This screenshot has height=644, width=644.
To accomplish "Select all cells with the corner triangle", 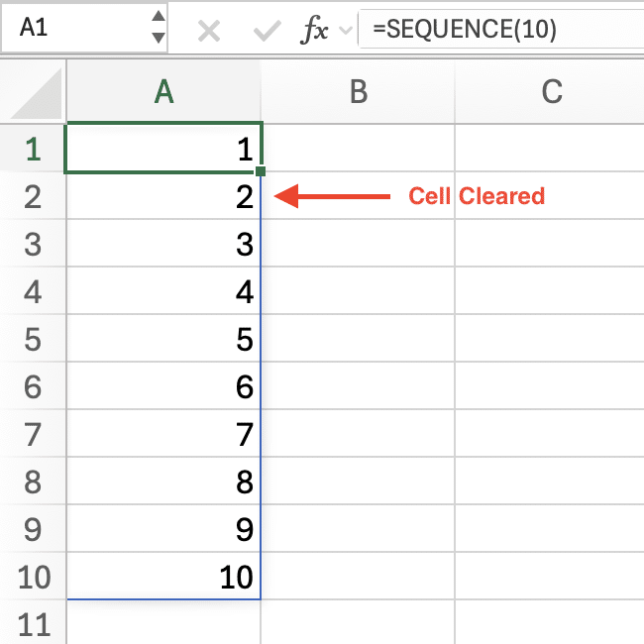I will 36,93.
